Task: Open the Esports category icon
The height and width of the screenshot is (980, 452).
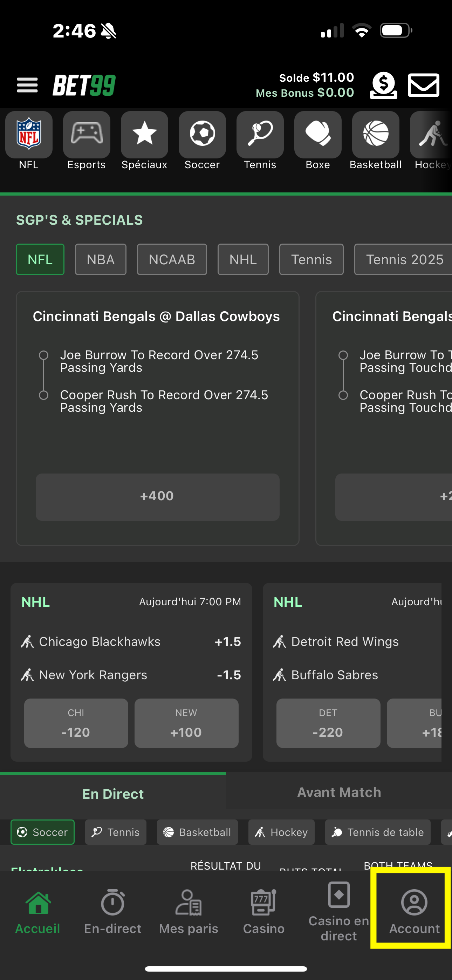Action: tap(87, 135)
